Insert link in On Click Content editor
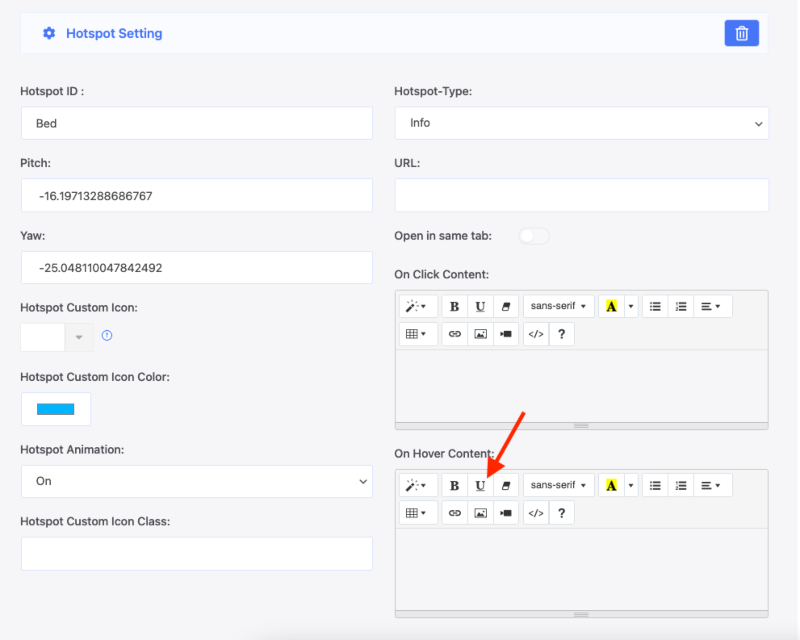The height and width of the screenshot is (640, 800). [x=454, y=334]
